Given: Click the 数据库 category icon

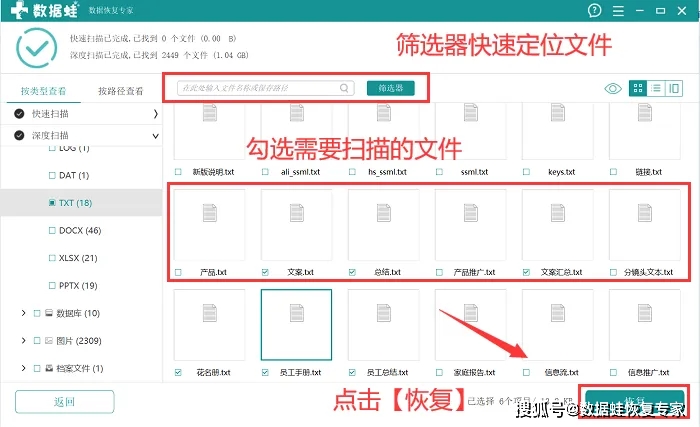Looking at the screenshot, I should click(x=49, y=313).
